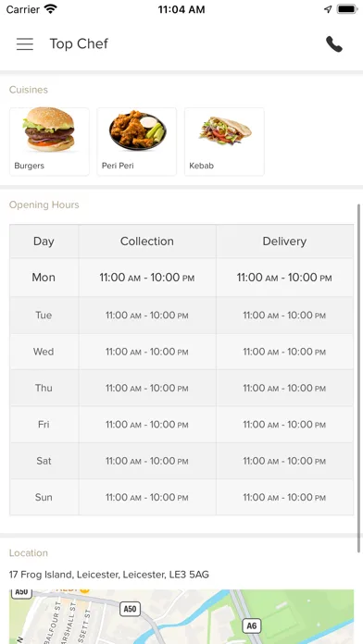Select the Mon row in opening hours
This screenshot has height=644, width=363.
pyautogui.click(x=181, y=278)
